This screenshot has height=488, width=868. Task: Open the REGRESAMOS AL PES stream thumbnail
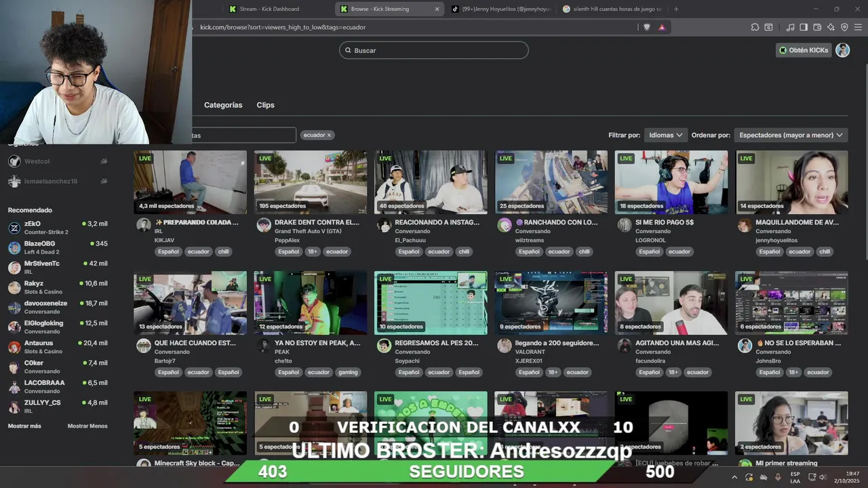[x=431, y=303]
